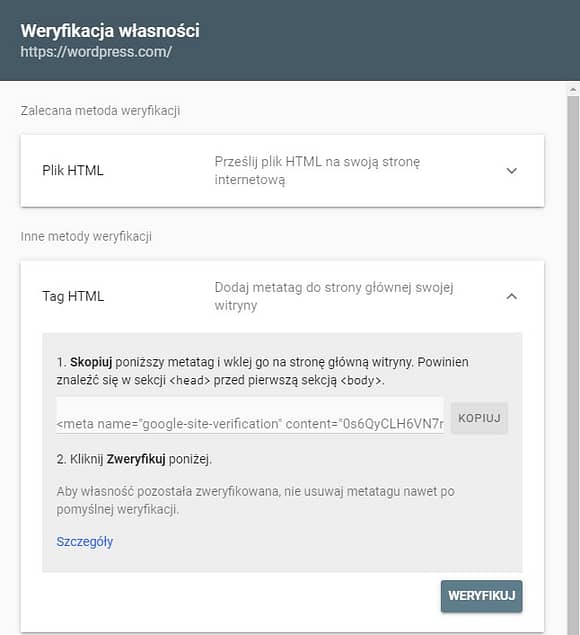Collapse the Tag HTML section chevron
The width and height of the screenshot is (580, 635).
click(x=512, y=296)
